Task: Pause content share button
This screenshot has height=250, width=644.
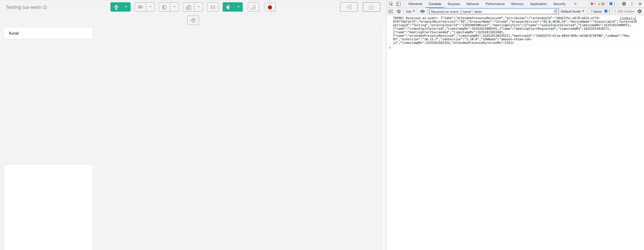Action: pos(213,7)
